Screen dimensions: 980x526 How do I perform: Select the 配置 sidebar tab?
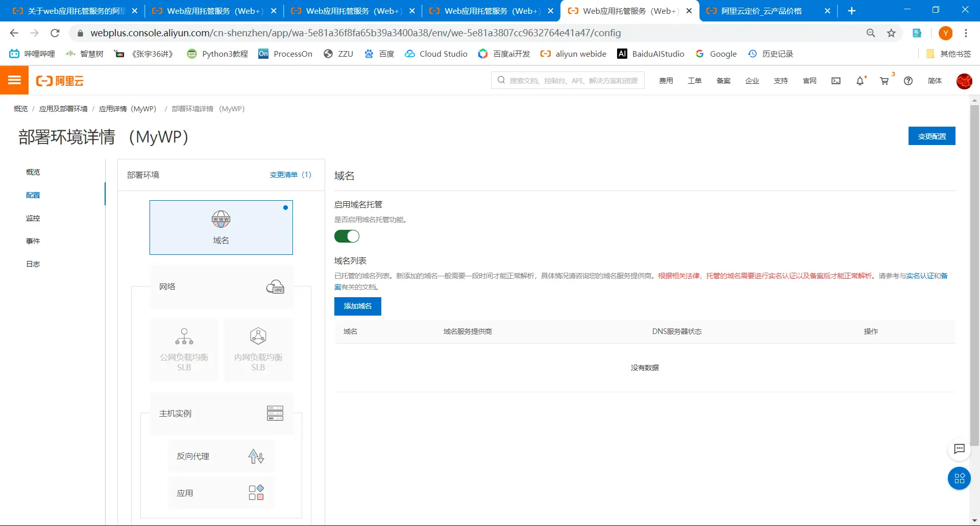point(33,195)
